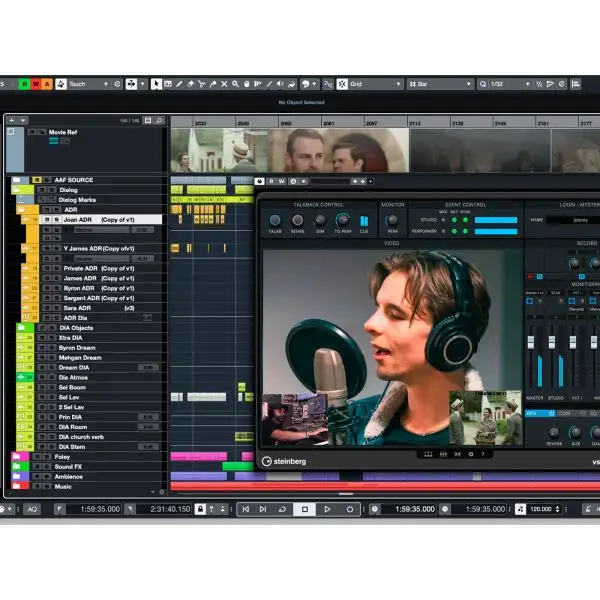Click the Record button in transport bar
Viewport: 600px width, 600px height.
(x=349, y=509)
